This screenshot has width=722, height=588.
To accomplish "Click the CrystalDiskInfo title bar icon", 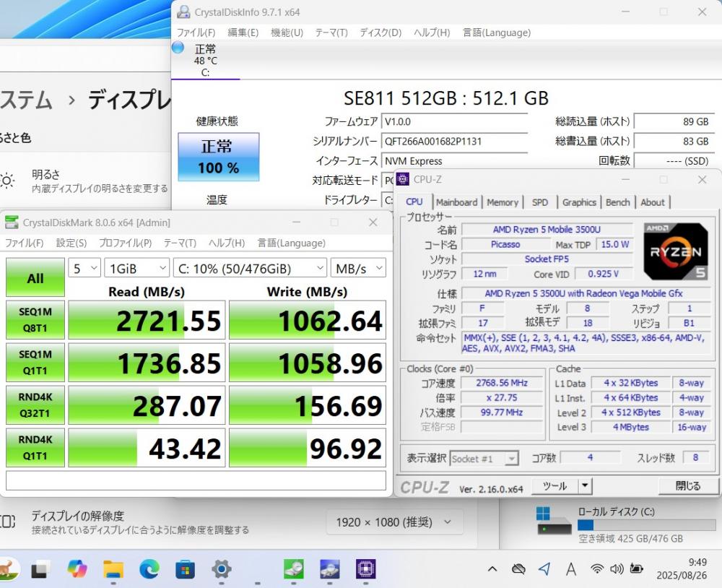I will 183,12.
